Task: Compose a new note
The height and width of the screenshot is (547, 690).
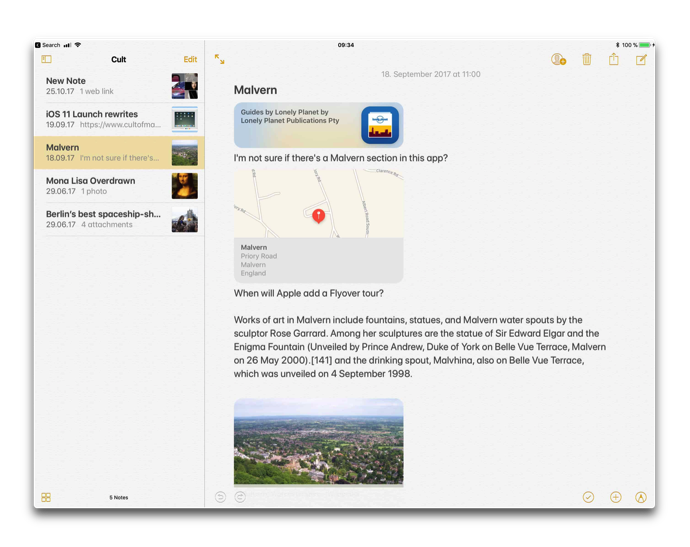Action: pyautogui.click(x=641, y=59)
